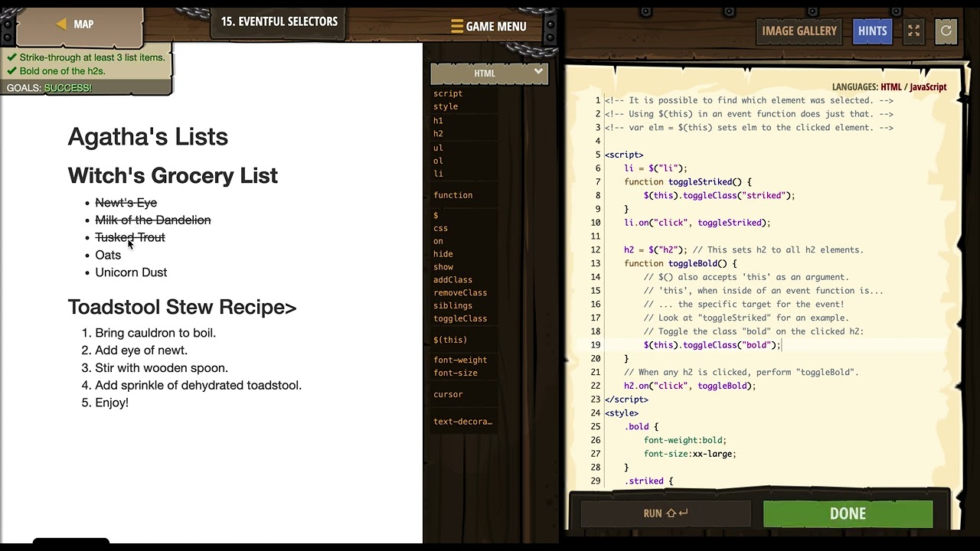Image resolution: width=980 pixels, height=551 pixels.
Task: Click 'Add sprinkle of dehydrated toadstool.' step
Action: point(198,386)
